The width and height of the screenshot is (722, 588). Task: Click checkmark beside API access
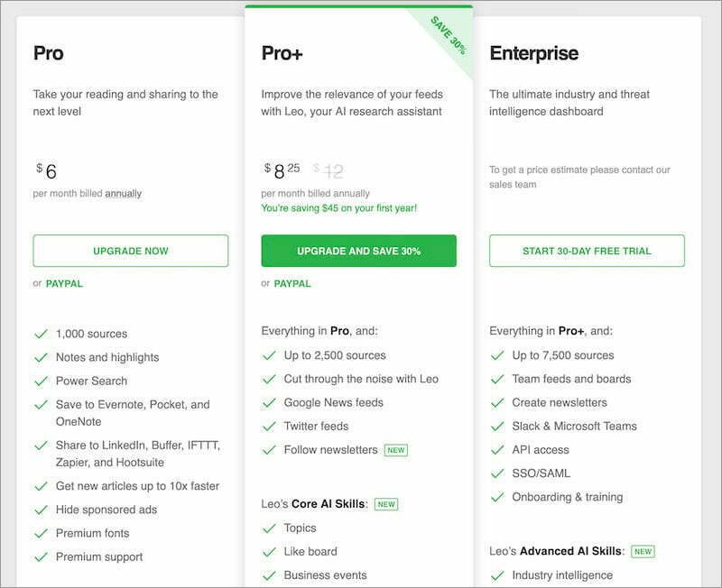pos(497,449)
